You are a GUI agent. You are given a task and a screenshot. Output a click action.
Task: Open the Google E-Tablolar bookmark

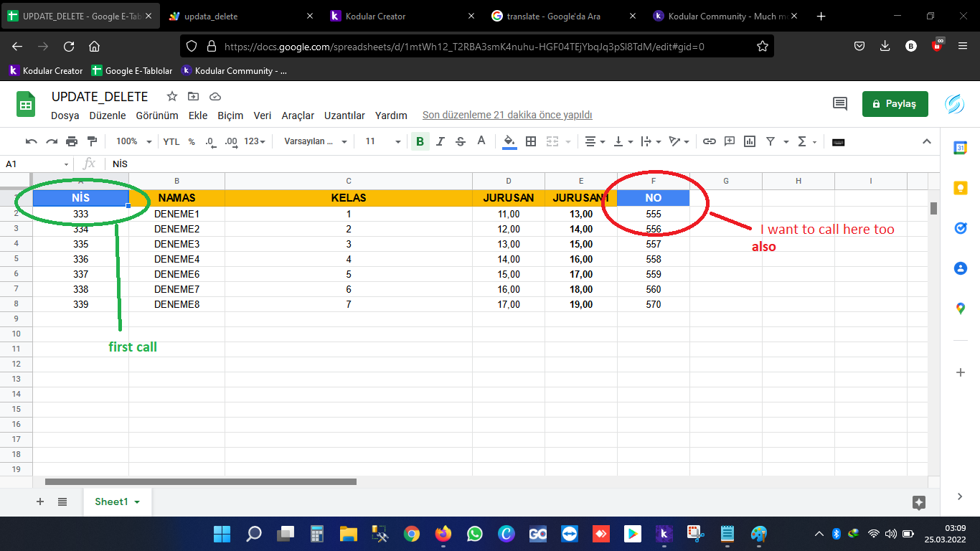pos(131,70)
